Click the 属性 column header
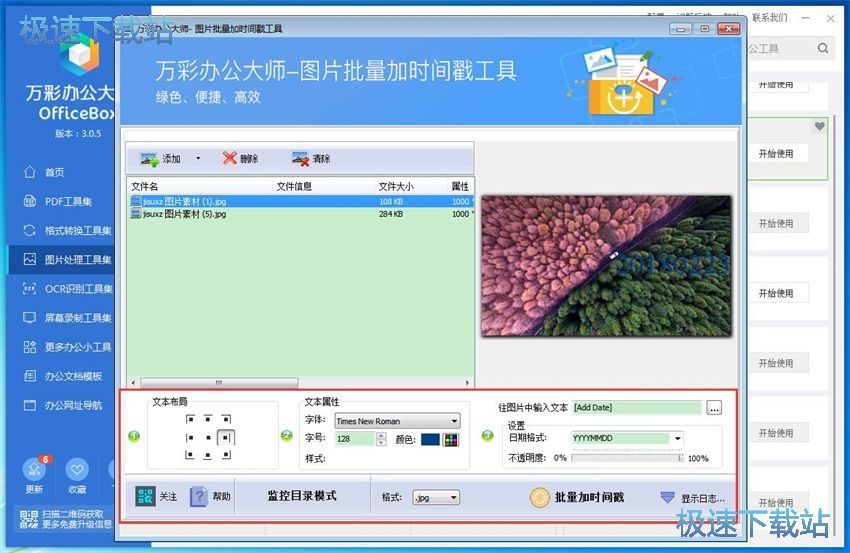The height and width of the screenshot is (553, 850). pos(460,187)
